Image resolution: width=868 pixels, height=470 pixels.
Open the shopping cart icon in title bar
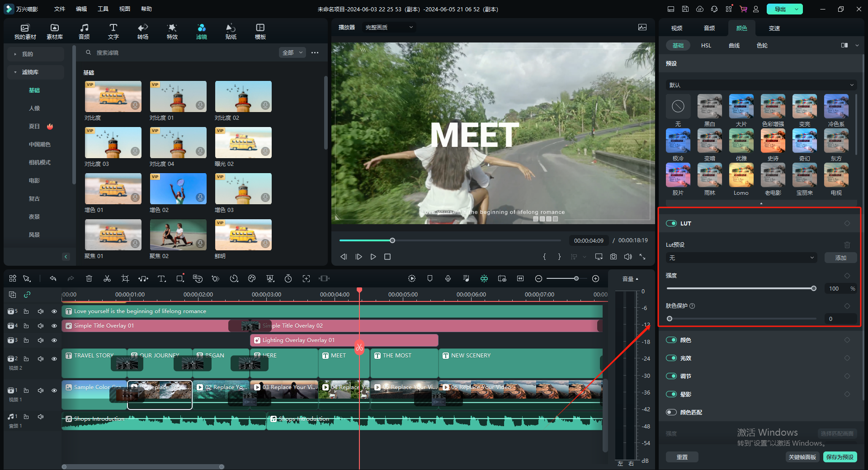[x=743, y=9]
